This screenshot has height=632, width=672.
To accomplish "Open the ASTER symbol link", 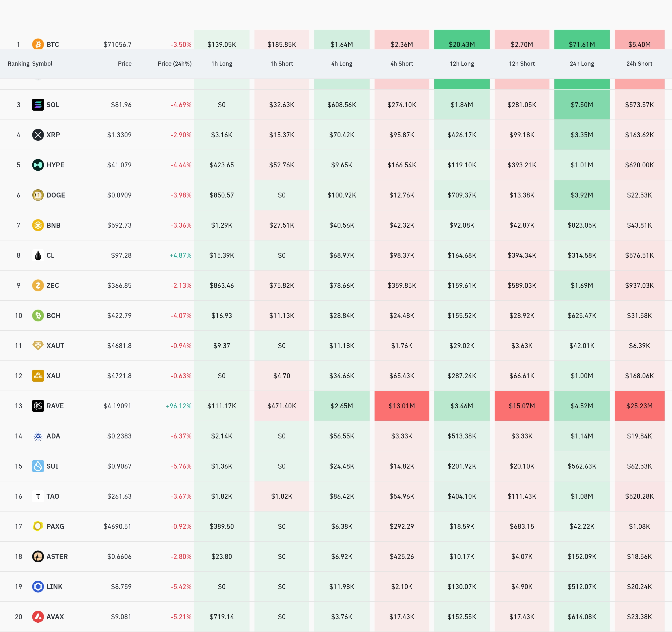I will point(57,556).
